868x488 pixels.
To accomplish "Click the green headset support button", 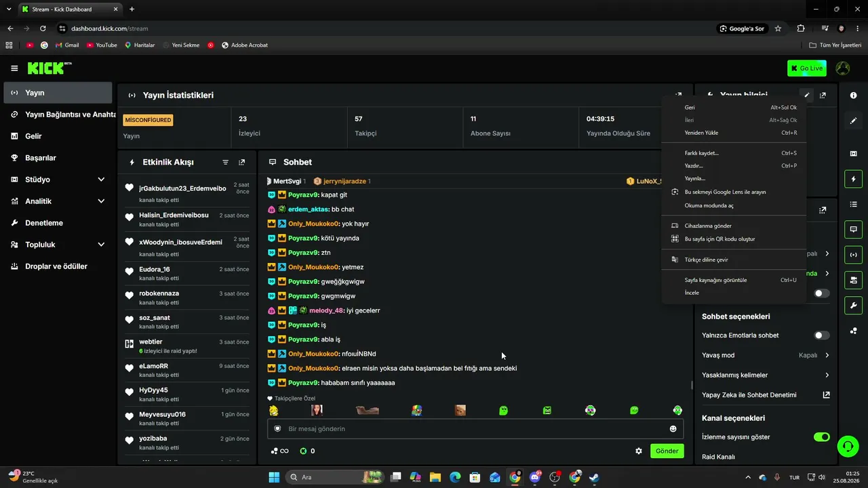I will (848, 446).
